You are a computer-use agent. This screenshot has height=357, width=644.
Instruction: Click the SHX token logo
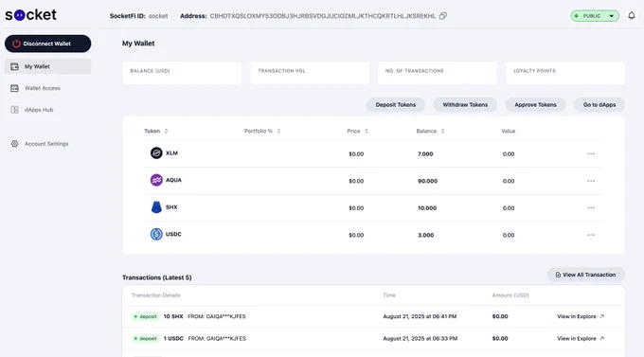tap(156, 207)
